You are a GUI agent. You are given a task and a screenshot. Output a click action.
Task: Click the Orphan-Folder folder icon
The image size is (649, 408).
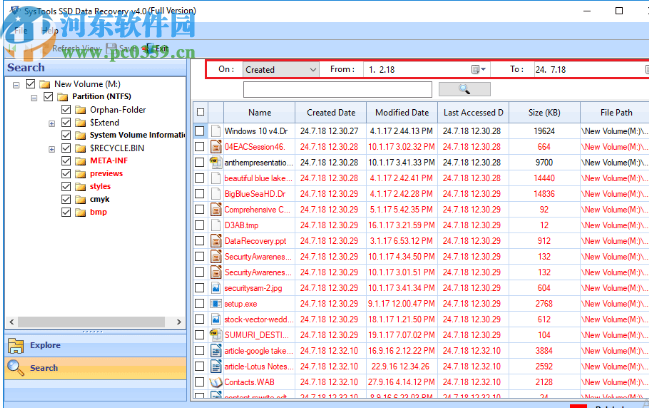[x=80, y=110]
